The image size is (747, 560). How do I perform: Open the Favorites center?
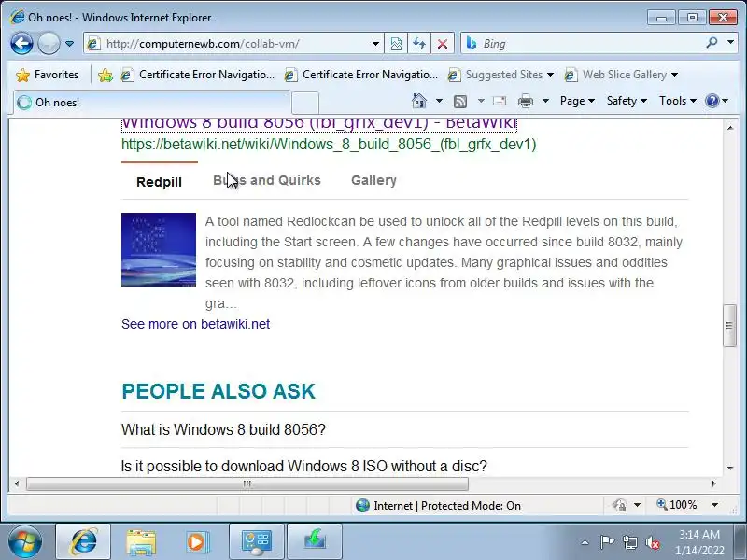point(48,75)
